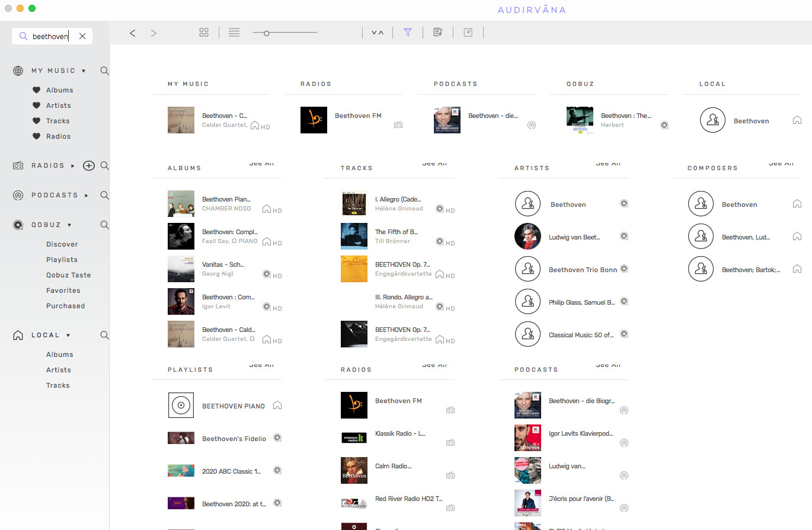812x530 pixels.
Task: Open favorite Albums under My Music
Action: tap(59, 90)
